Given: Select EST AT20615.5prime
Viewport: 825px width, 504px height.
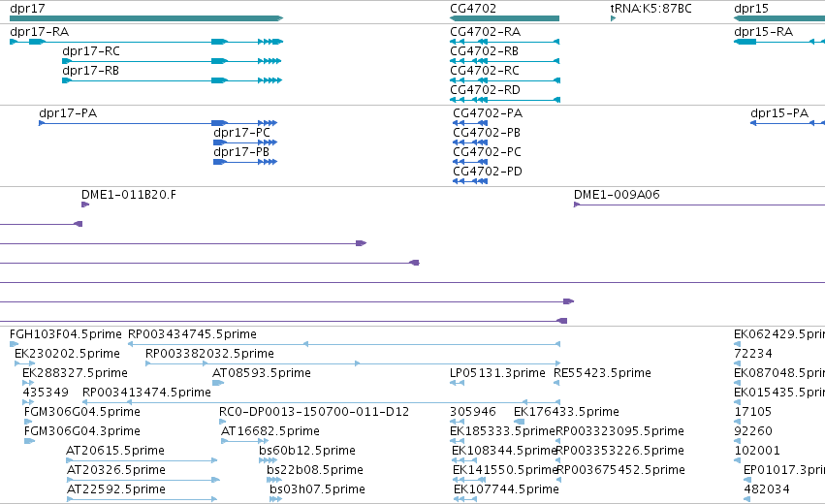Looking at the screenshot, I should 142,460.
